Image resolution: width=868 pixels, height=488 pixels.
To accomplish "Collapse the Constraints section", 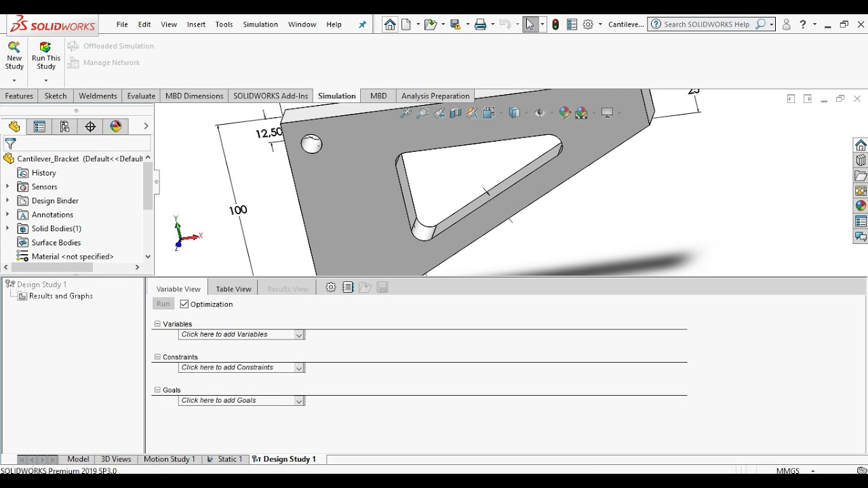I will pos(157,357).
